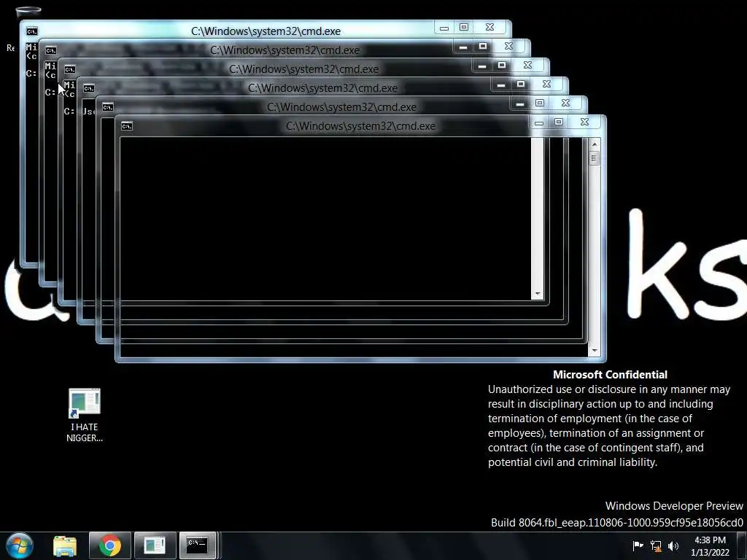Minimize the second cmd window from the back

(x=463, y=47)
